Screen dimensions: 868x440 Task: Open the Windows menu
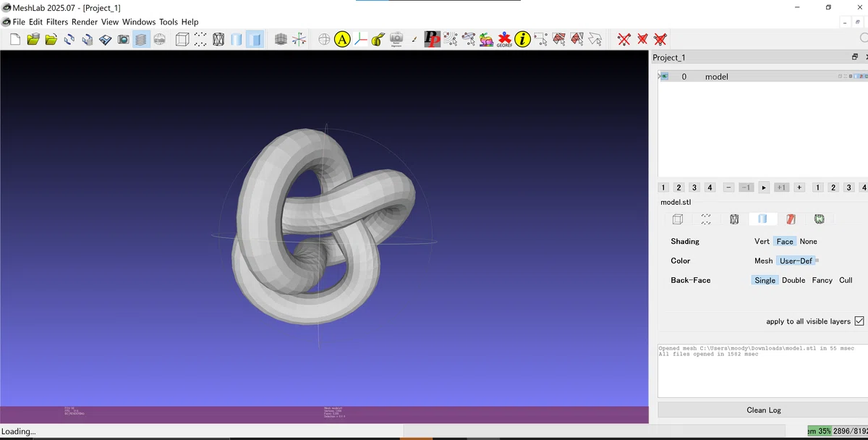click(139, 22)
